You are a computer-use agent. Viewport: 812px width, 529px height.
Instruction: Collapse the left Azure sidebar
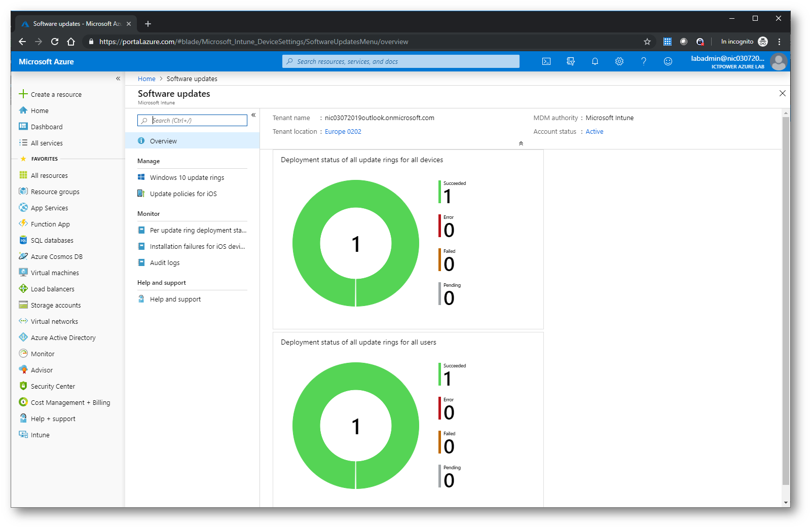coord(118,79)
